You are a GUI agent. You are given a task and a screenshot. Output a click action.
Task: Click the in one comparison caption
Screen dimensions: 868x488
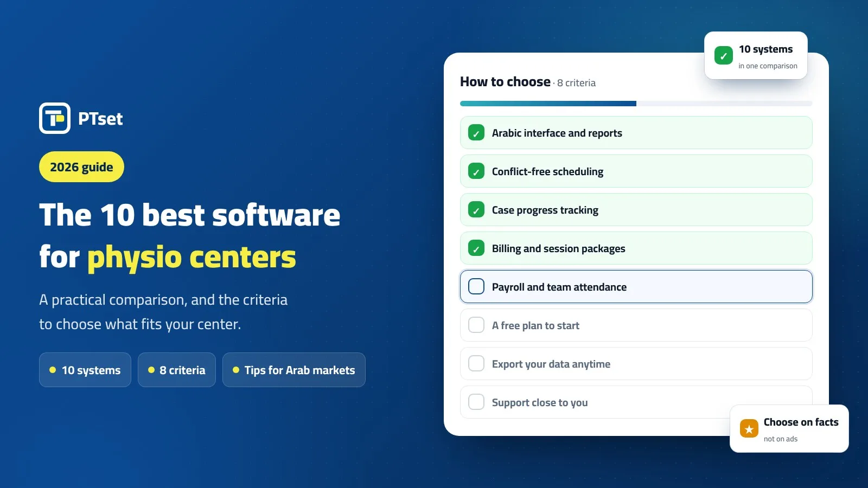pyautogui.click(x=768, y=66)
